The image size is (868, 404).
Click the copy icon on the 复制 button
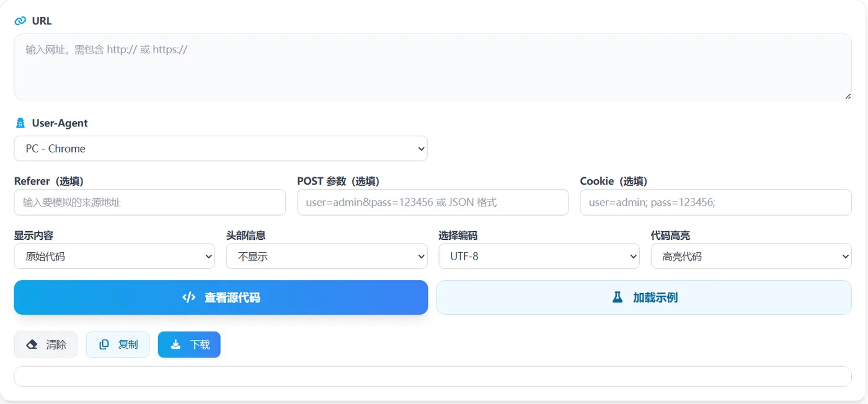(x=104, y=345)
